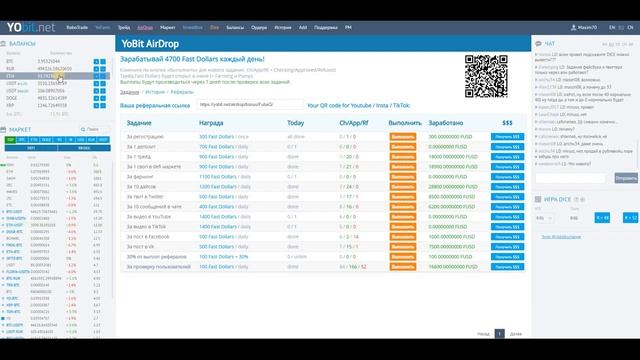Image resolution: width=640 pixels, height=360 pixels.
Task: Open the Рефералы link under AirDrop
Action: click(182, 92)
